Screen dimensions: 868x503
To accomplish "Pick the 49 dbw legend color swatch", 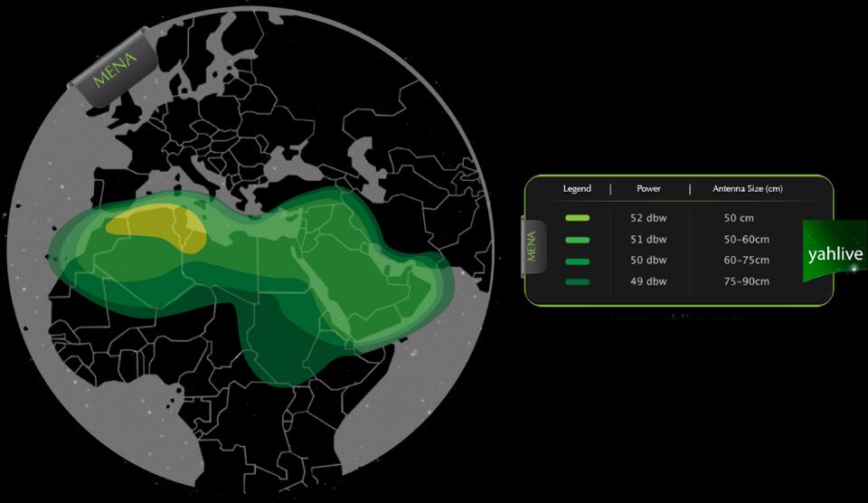I will coord(577,282).
